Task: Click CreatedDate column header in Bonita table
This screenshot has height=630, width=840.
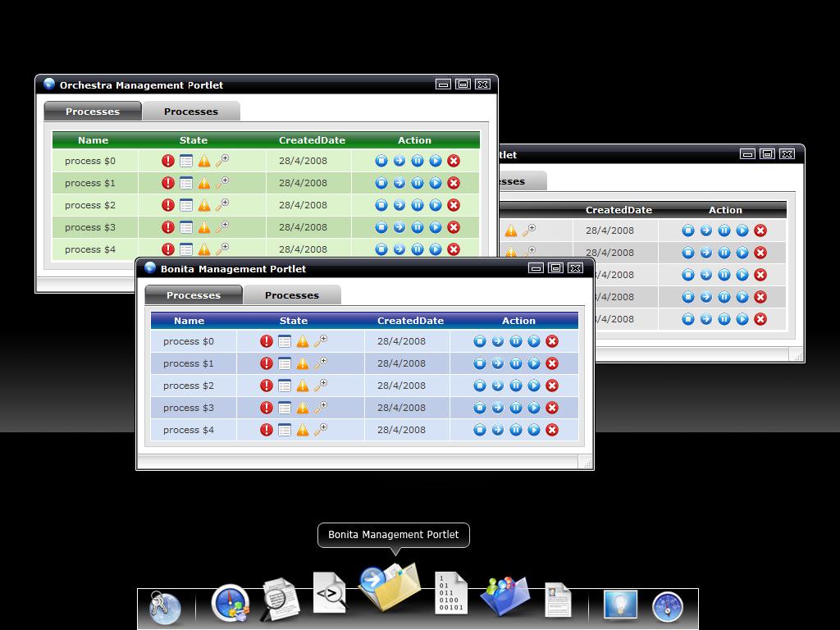Action: [410, 321]
